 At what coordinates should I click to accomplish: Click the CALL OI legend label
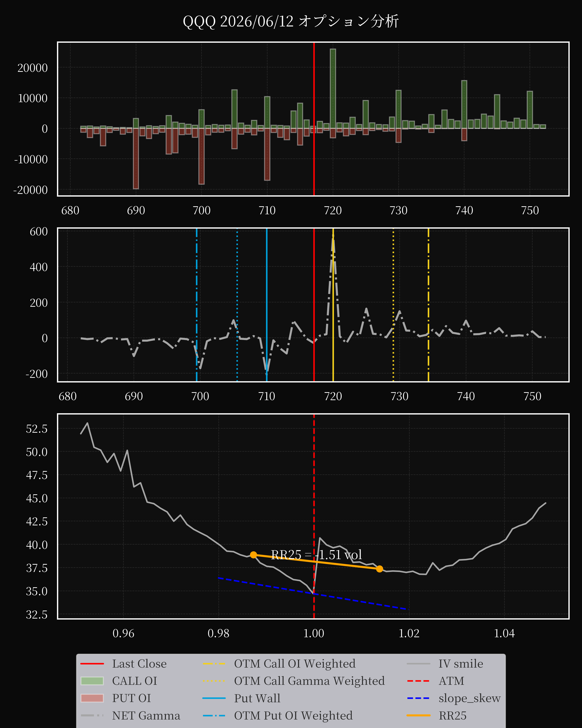(135, 681)
